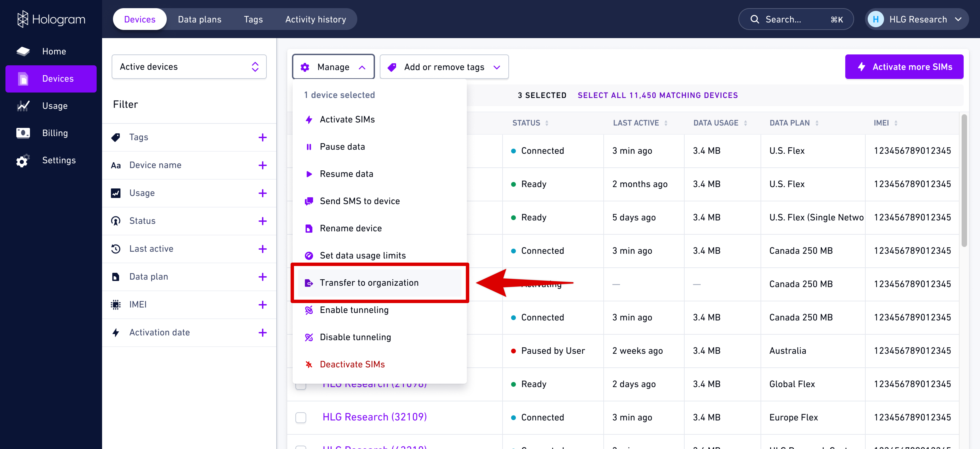
Task: Open Settings in the sidebar
Action: point(51,160)
